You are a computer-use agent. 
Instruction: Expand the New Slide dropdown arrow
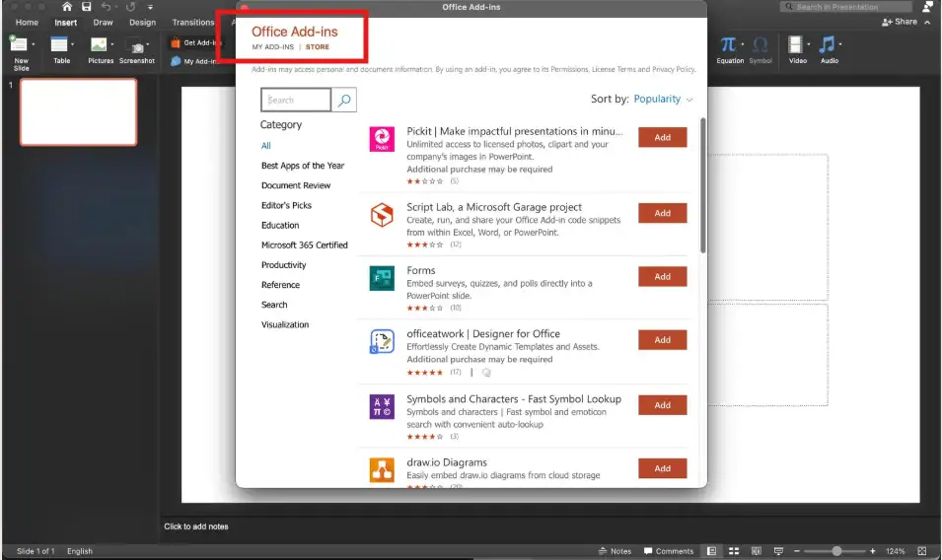point(34,44)
